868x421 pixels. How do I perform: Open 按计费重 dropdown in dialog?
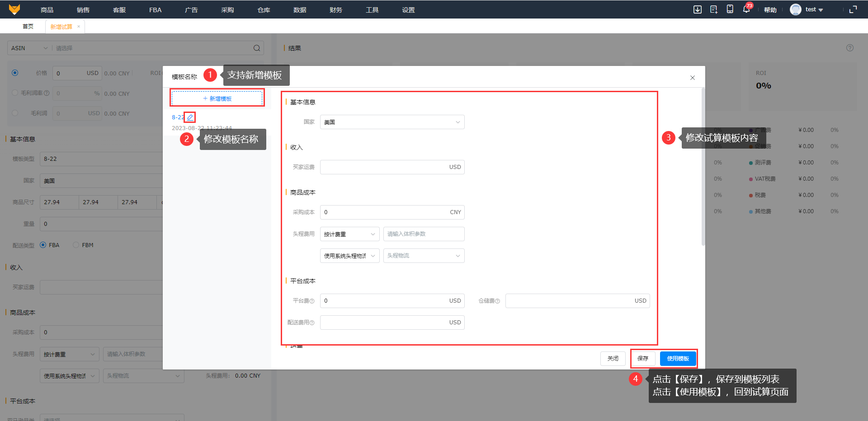tap(350, 234)
